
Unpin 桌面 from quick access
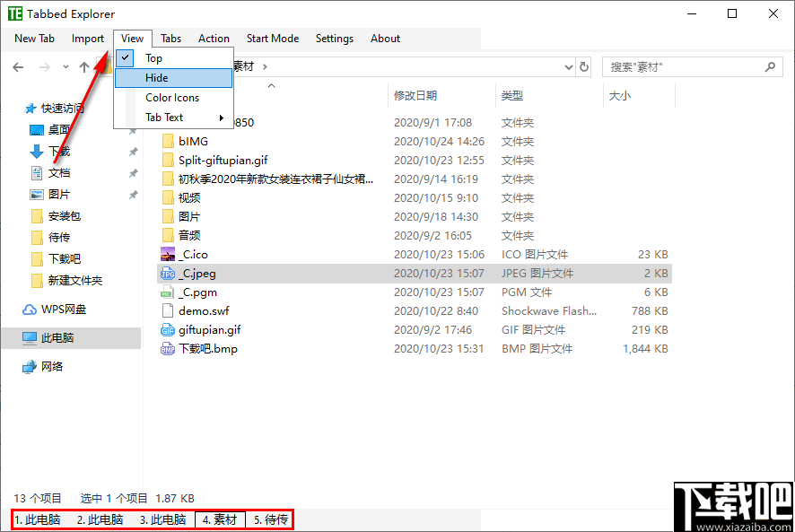pos(132,131)
